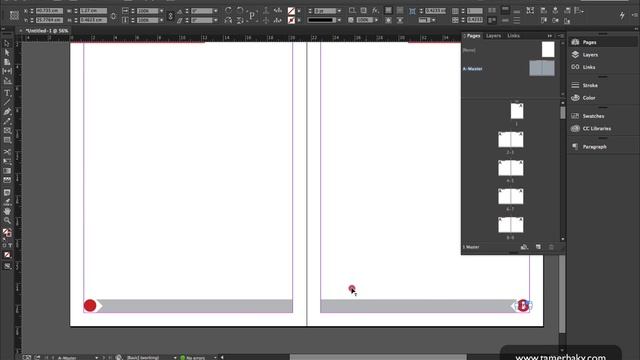Select the Free Transform tool
The image size is (640, 360).
[7, 161]
